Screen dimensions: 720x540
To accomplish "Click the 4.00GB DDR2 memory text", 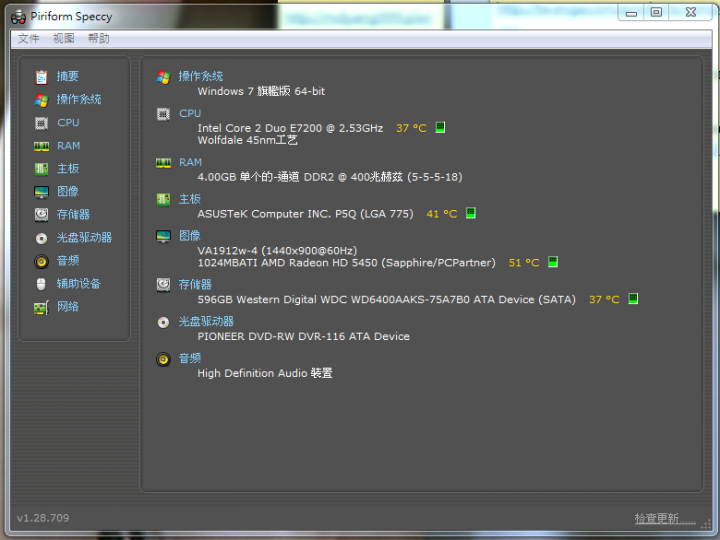I will [x=330, y=177].
